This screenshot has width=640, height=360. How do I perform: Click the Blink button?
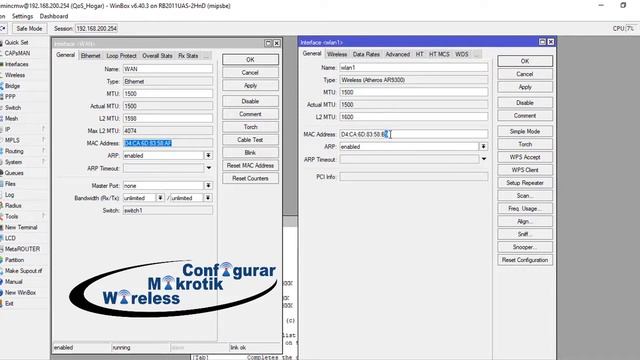click(250, 153)
